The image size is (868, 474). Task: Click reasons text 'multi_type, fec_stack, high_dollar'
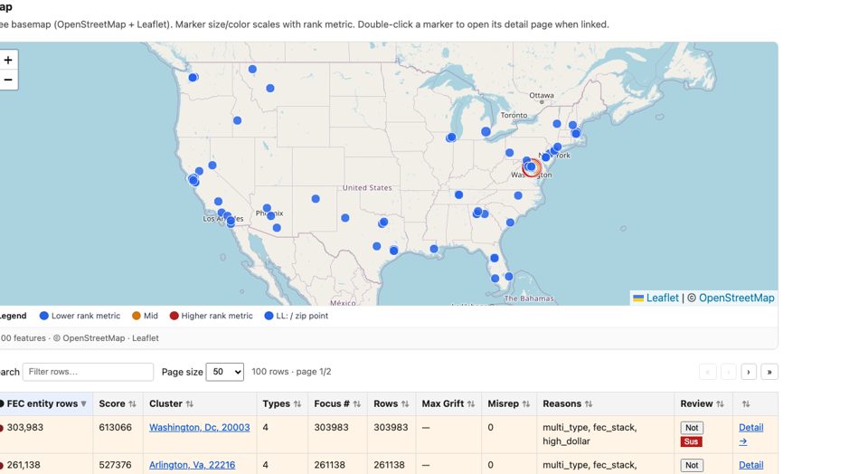tap(590, 434)
